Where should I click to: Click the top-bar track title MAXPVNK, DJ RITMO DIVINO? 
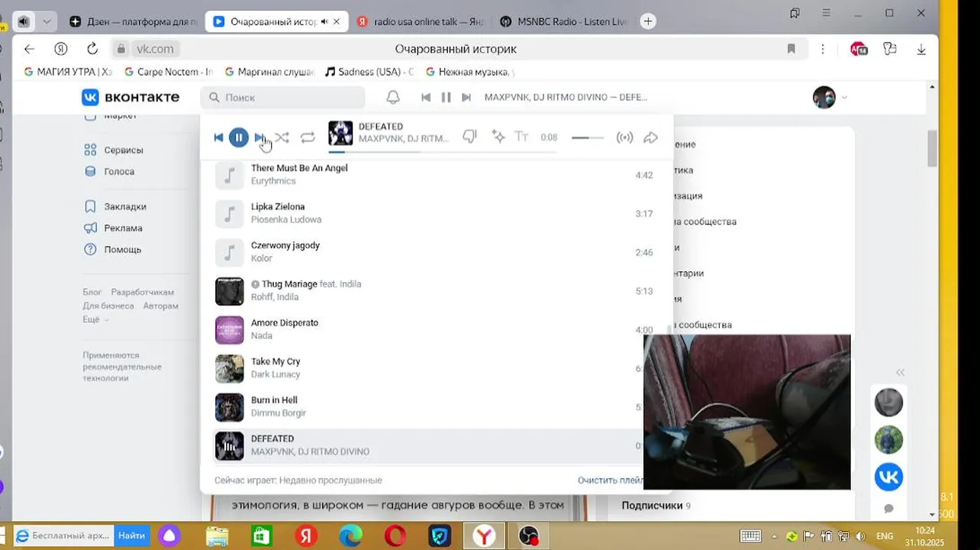tap(566, 97)
